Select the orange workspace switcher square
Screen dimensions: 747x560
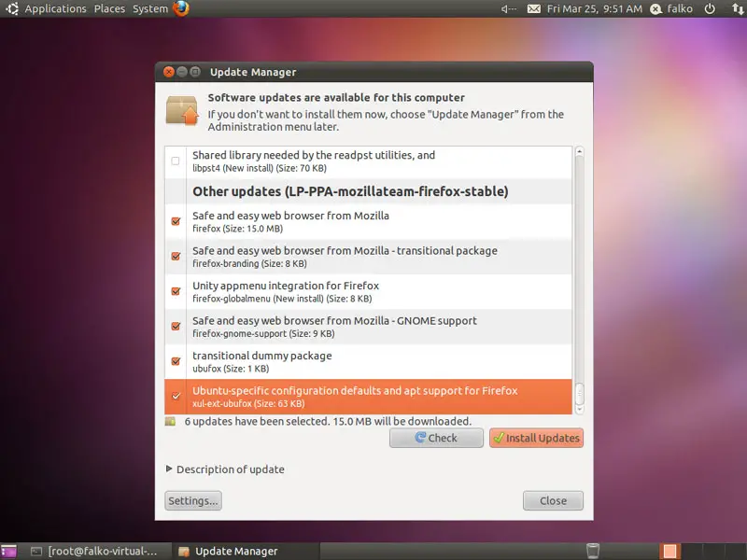[x=669, y=551]
